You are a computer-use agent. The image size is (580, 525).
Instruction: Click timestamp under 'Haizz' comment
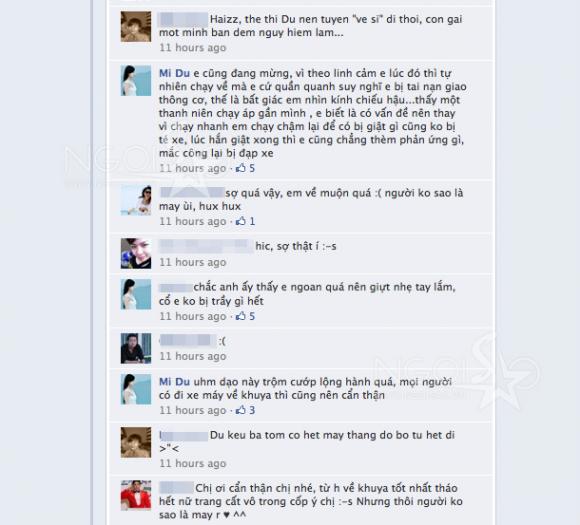(x=193, y=48)
